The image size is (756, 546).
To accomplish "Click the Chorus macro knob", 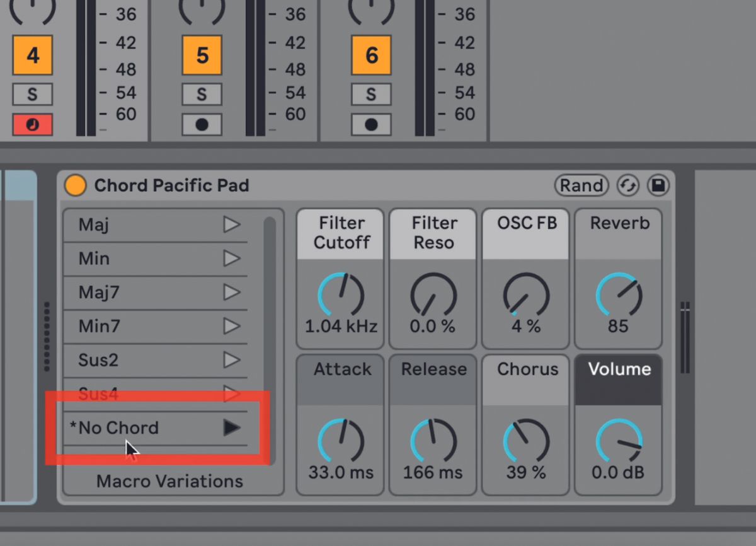I will tap(526, 441).
